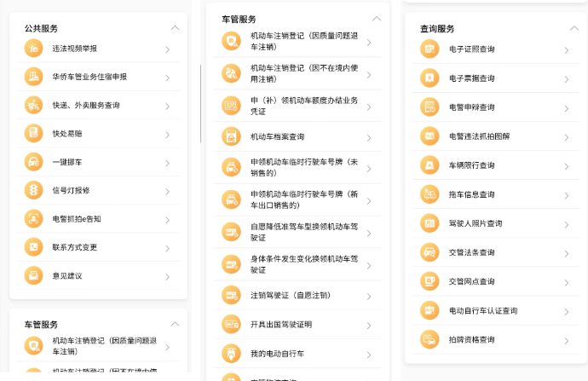Open 华侨车管业务住宿申报

point(89,77)
